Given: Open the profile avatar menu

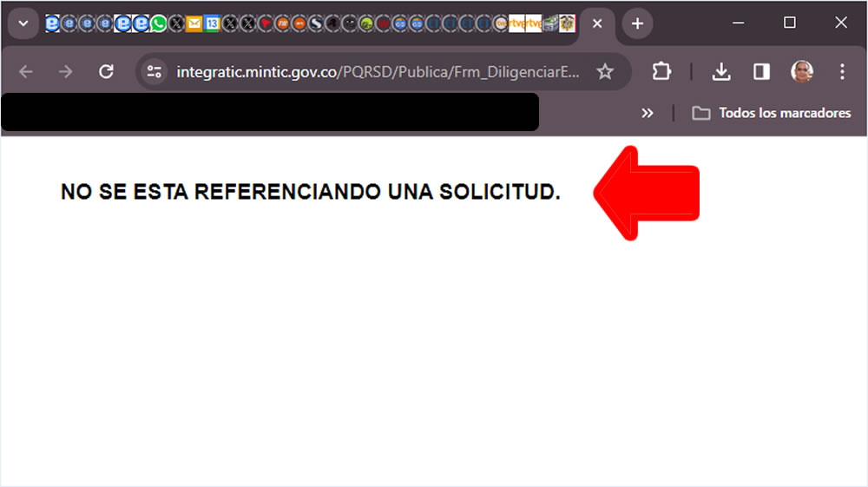Looking at the screenshot, I should click(x=801, y=71).
